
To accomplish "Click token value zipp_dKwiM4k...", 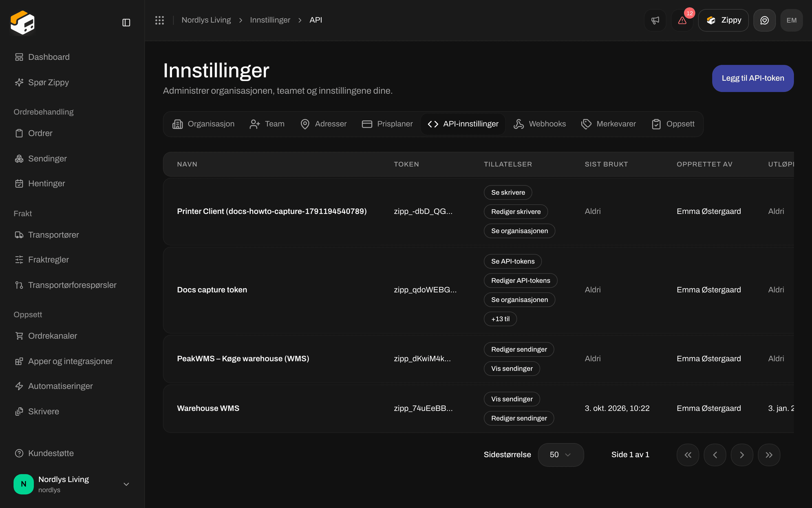I will pyautogui.click(x=422, y=358).
